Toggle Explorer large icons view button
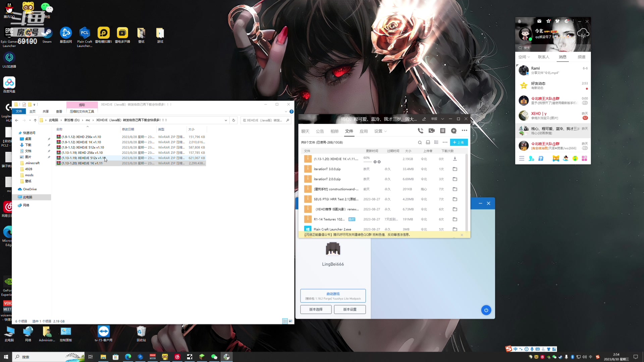The image size is (644, 362). (290, 321)
